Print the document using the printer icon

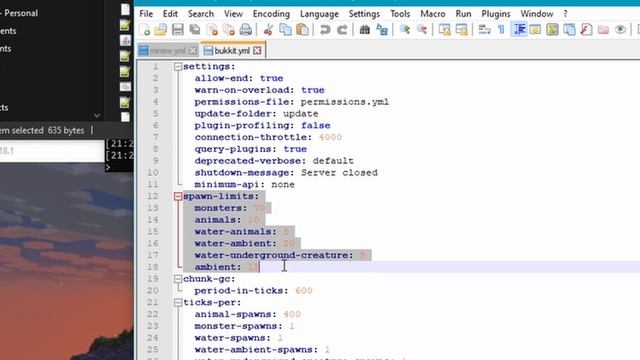coord(245,29)
